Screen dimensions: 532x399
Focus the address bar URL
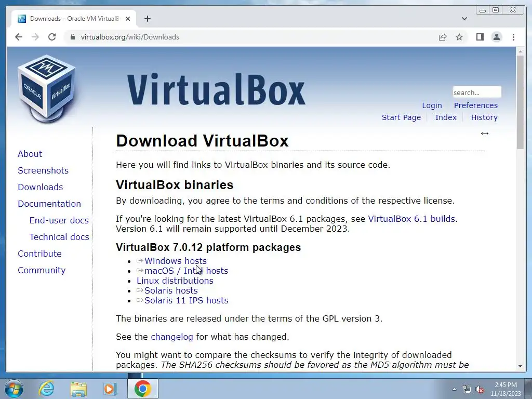tap(130, 37)
